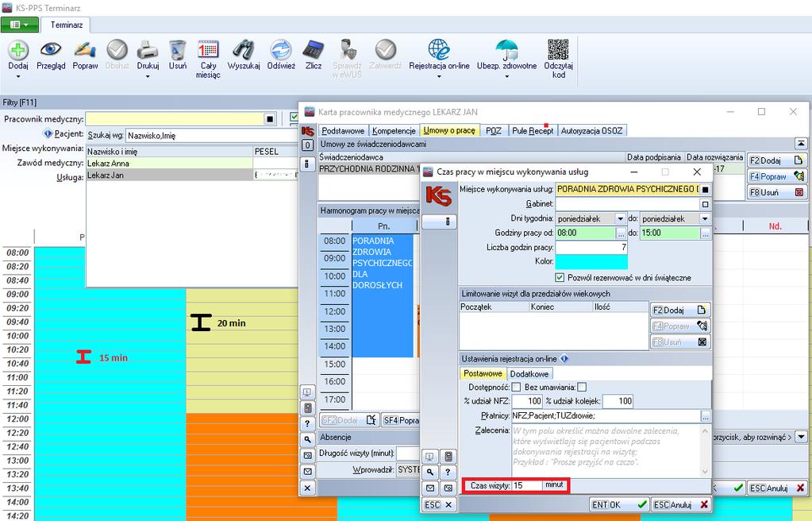Switch to the Kompetencje tab
Image resolution: width=812 pixels, height=521 pixels.
point(394,130)
